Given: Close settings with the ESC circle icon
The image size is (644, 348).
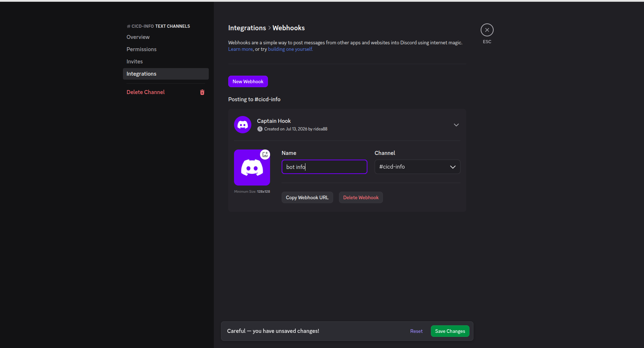Looking at the screenshot, I should click(x=487, y=30).
